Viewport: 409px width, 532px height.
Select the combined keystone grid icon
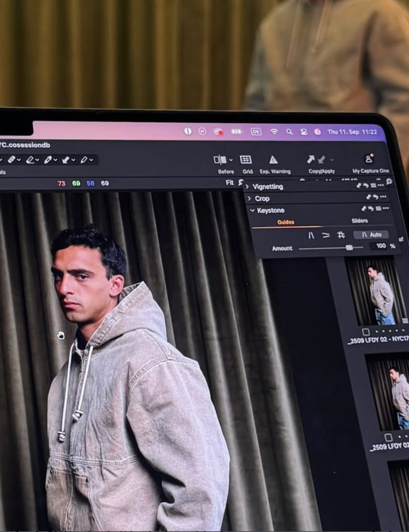click(x=341, y=235)
